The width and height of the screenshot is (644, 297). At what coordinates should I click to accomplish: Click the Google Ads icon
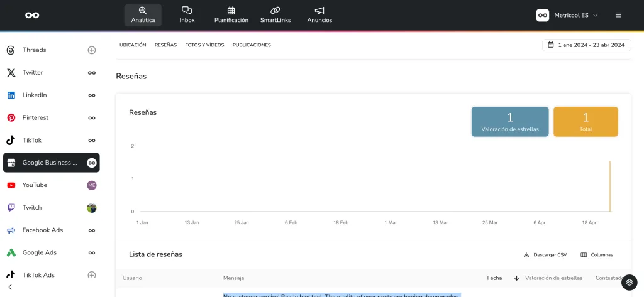click(11, 252)
